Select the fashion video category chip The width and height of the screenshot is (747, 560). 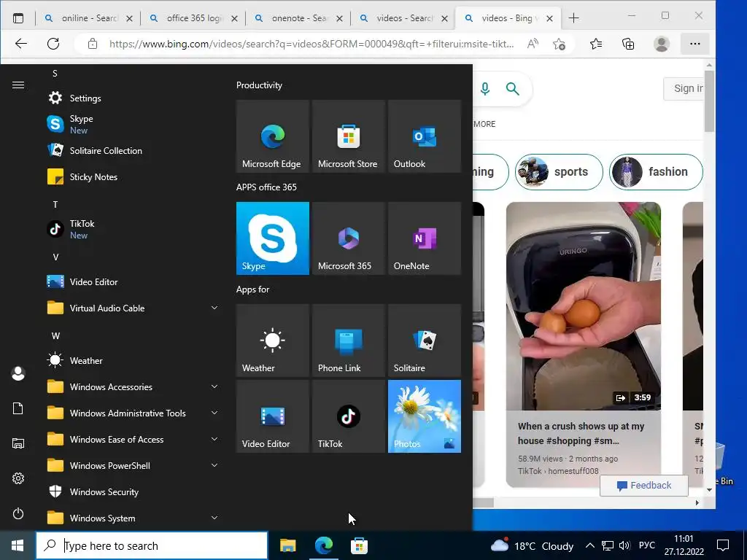point(656,172)
